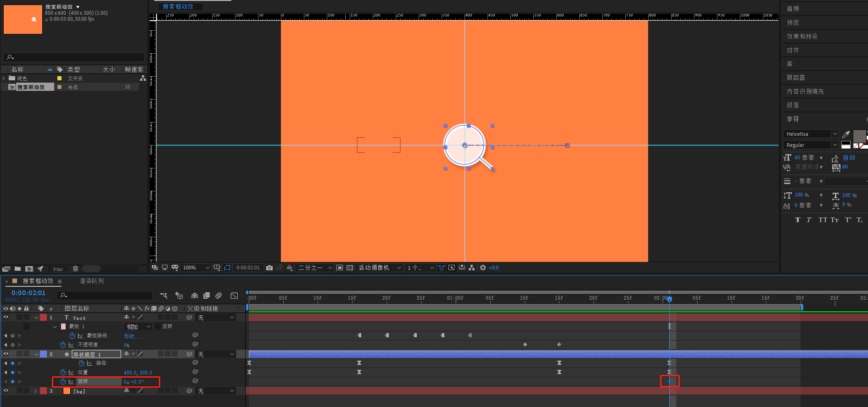Open the composition flowchart from the viewer
This screenshot has height=407, width=868.
tap(472, 268)
